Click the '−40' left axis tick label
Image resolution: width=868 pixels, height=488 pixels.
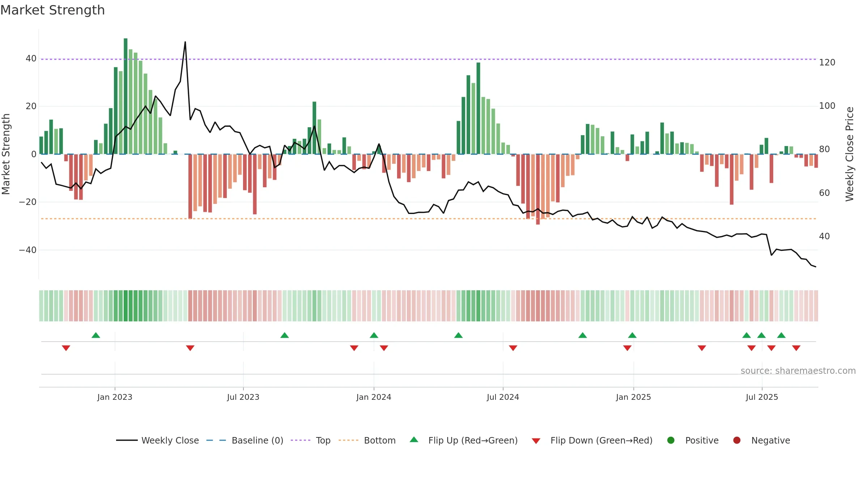[28, 250]
